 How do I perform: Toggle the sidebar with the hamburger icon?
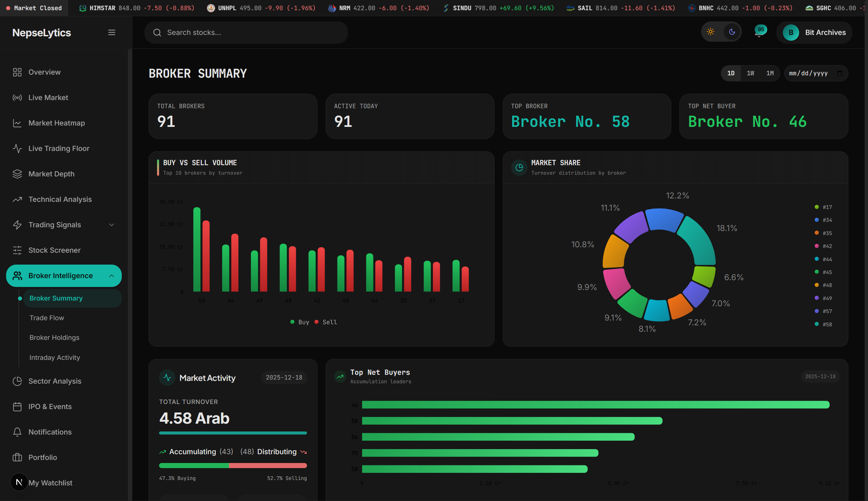tap(112, 32)
